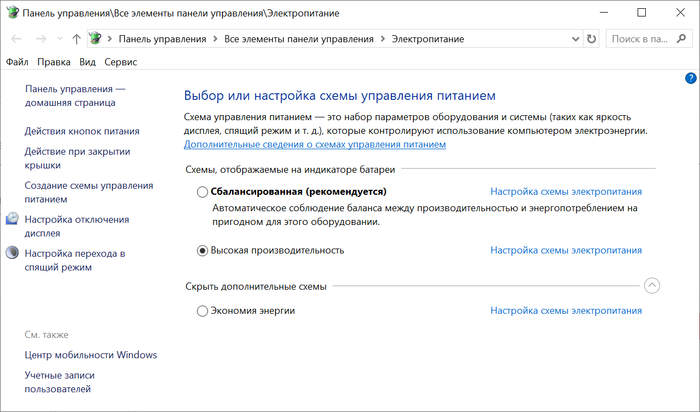
Task: Click the Control Panel search field
Action: click(640, 39)
